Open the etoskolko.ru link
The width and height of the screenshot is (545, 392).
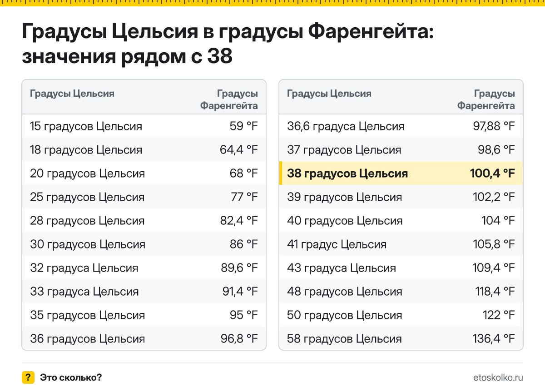click(x=498, y=377)
